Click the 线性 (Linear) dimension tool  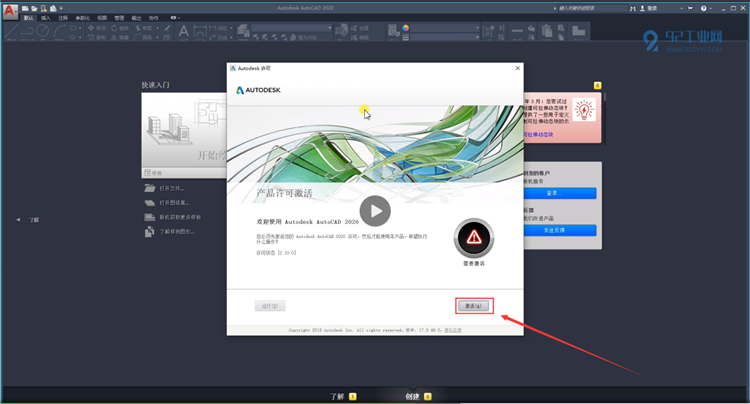pos(218,28)
